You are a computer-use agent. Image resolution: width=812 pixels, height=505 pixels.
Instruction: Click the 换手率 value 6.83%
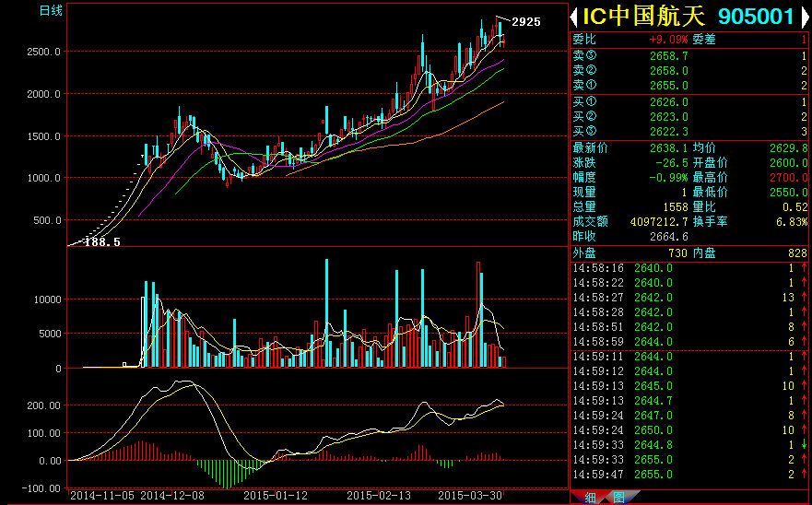click(x=792, y=222)
